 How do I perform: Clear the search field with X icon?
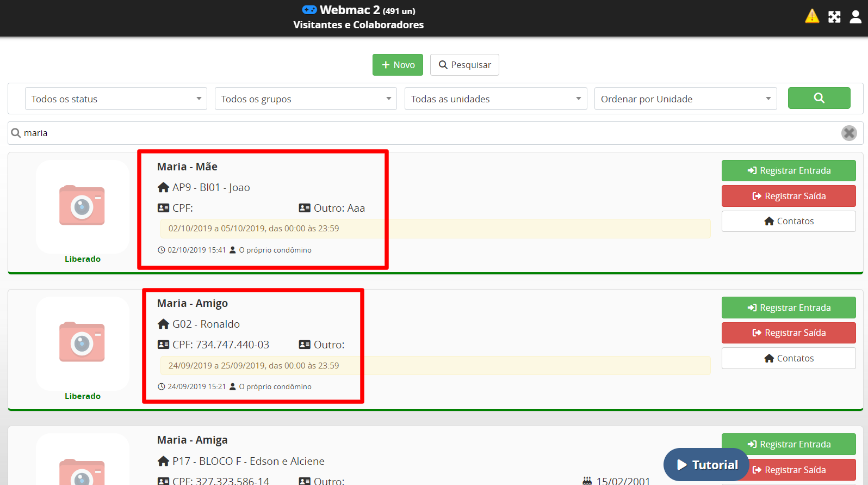[848, 133]
